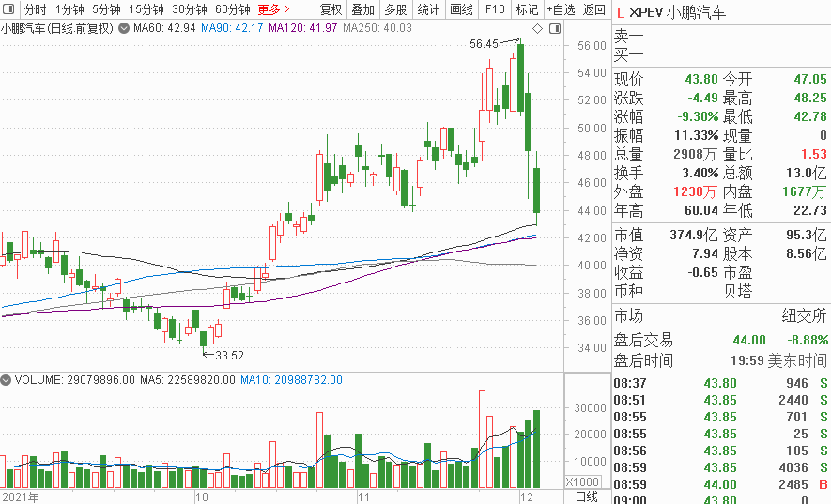Click the MA90: 42.17 label
This screenshot has height=504, width=831.
232,27
